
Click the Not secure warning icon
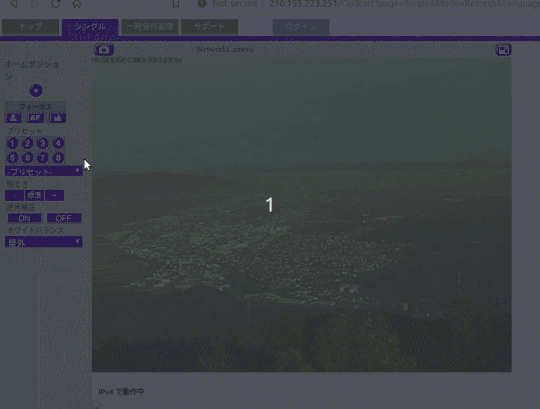coord(202,4)
